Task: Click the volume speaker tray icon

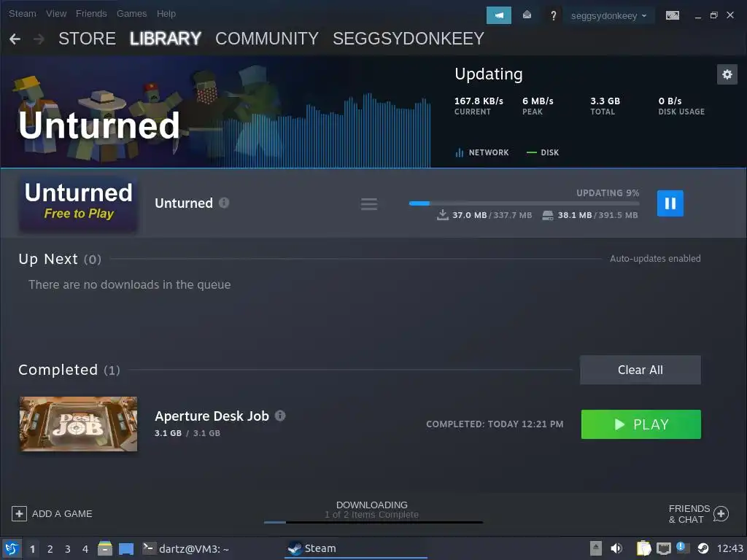Action: [x=616, y=548]
